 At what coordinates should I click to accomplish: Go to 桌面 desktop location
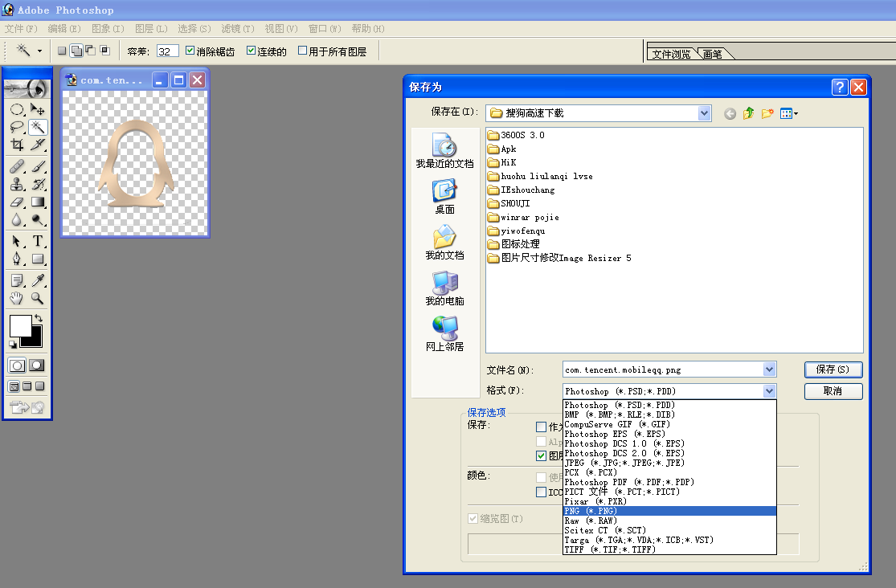point(444,197)
